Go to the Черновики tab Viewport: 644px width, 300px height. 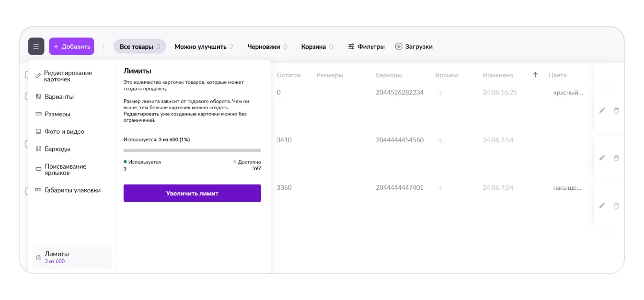[267, 46]
